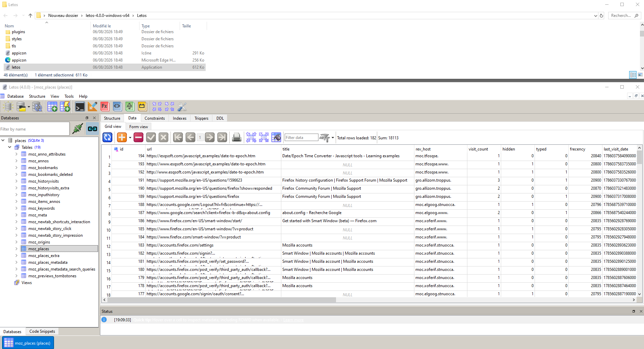Screen dimensions: 644x349
Task: Expand the moz_origins table node
Action: 16,242
